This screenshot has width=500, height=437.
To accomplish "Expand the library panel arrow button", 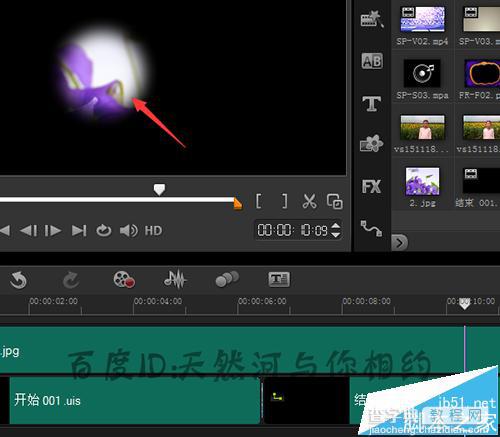I will pyautogui.click(x=399, y=242).
